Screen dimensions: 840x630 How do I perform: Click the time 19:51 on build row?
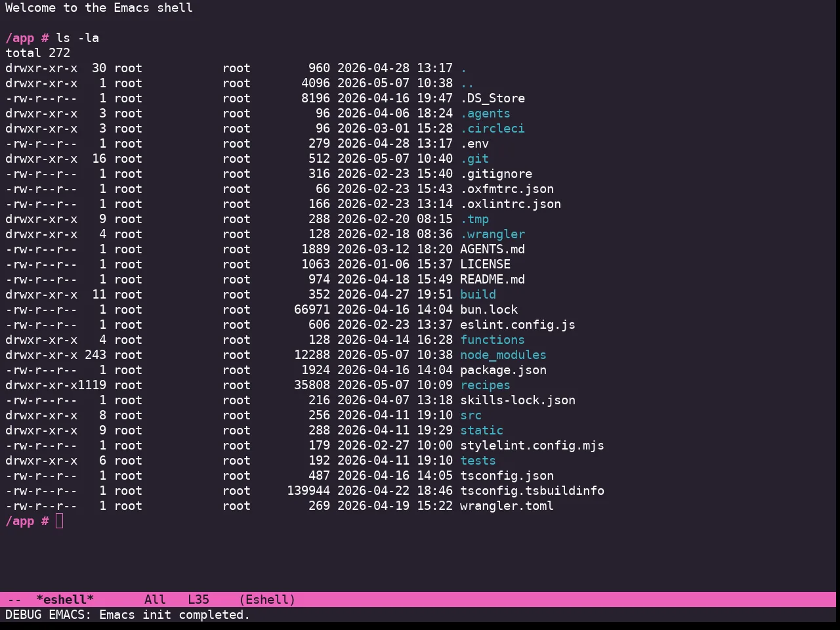[435, 295]
